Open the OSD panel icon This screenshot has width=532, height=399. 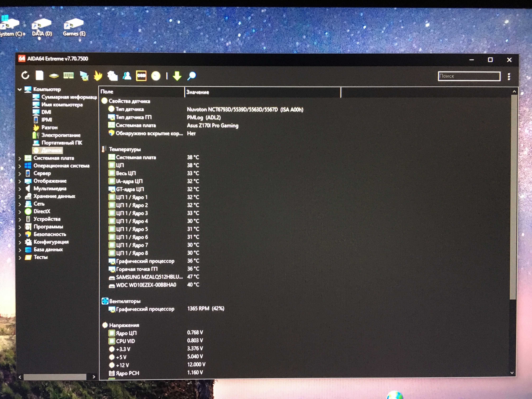click(x=141, y=76)
